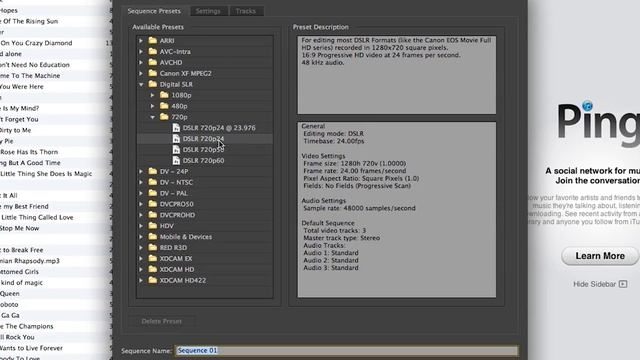Switch to the Settings tab

208,11
